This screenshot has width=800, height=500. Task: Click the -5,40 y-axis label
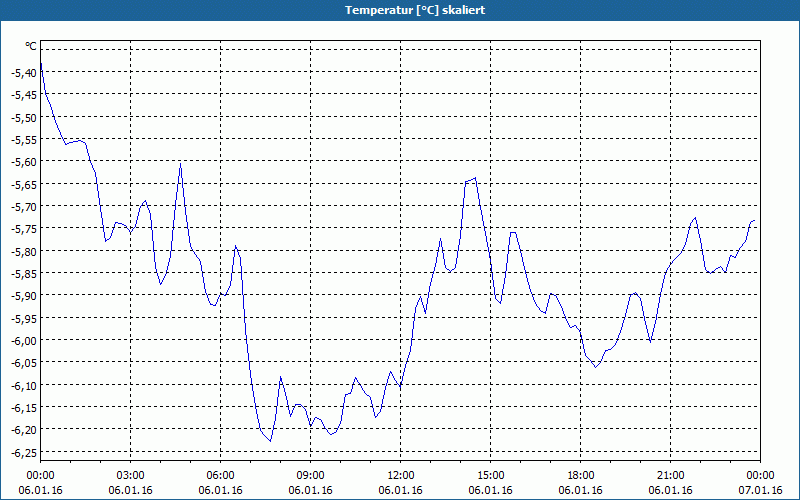click(23, 73)
